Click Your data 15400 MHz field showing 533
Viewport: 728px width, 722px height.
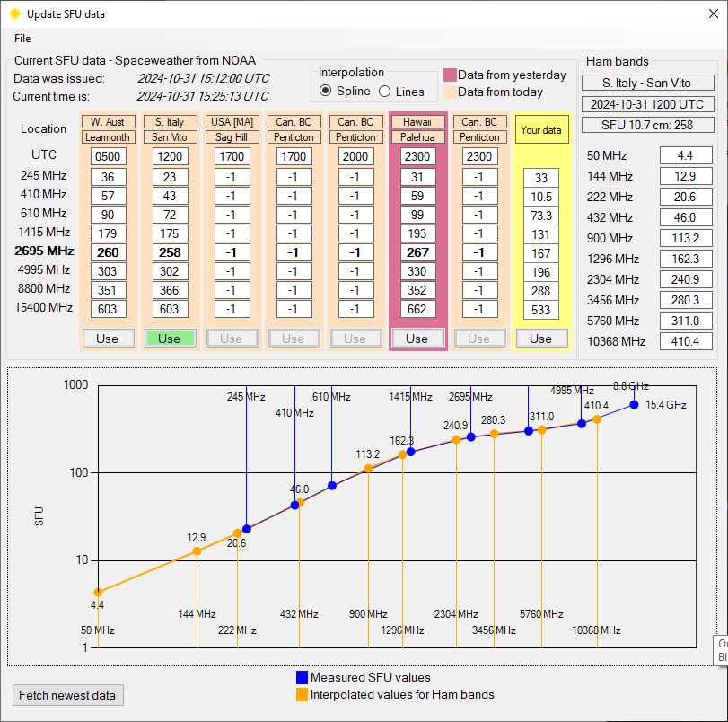(541, 310)
